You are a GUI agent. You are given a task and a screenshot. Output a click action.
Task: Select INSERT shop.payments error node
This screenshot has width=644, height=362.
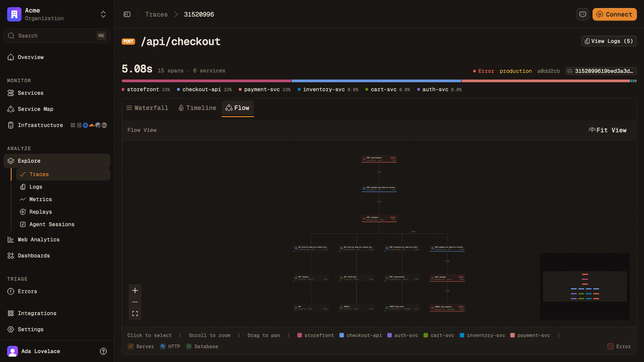(447, 308)
